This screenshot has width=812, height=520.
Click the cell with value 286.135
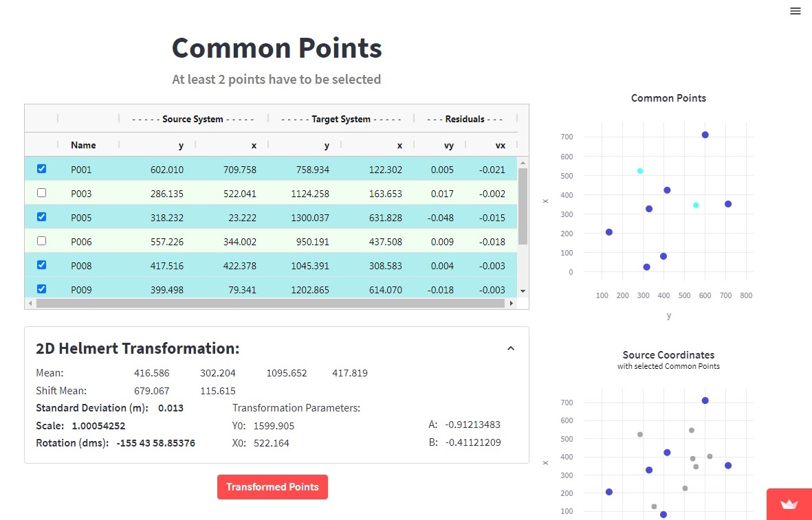click(x=167, y=194)
